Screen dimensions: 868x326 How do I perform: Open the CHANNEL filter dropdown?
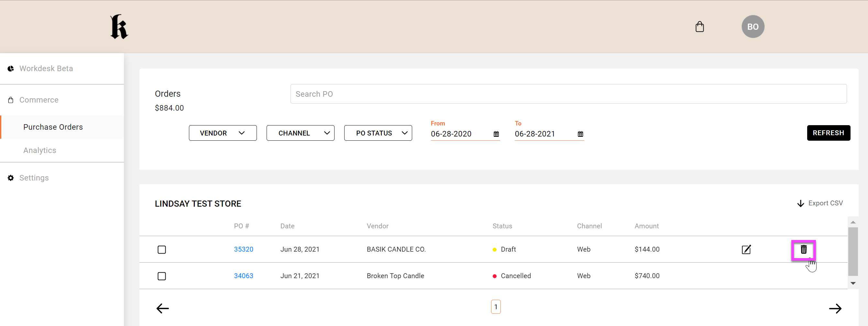tap(300, 133)
